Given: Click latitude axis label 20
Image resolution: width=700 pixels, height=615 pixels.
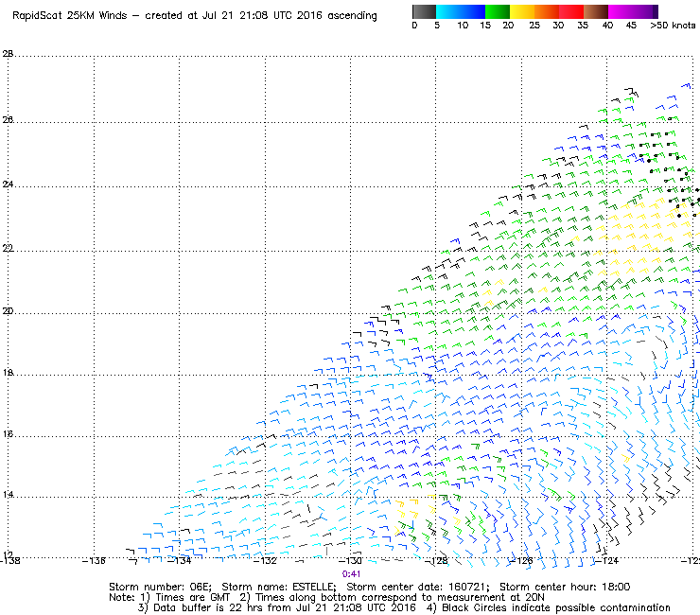Looking at the screenshot, I should point(8,311).
